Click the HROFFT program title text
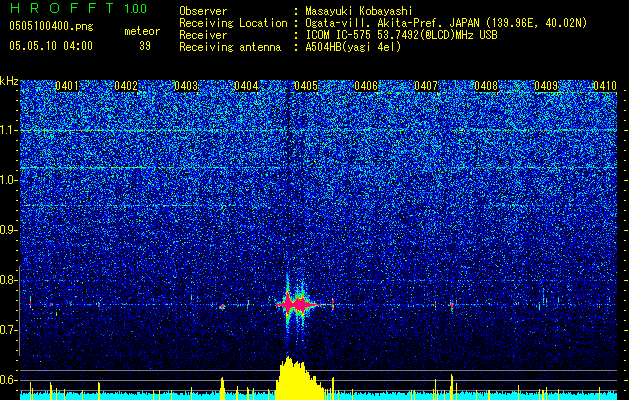 62,8
